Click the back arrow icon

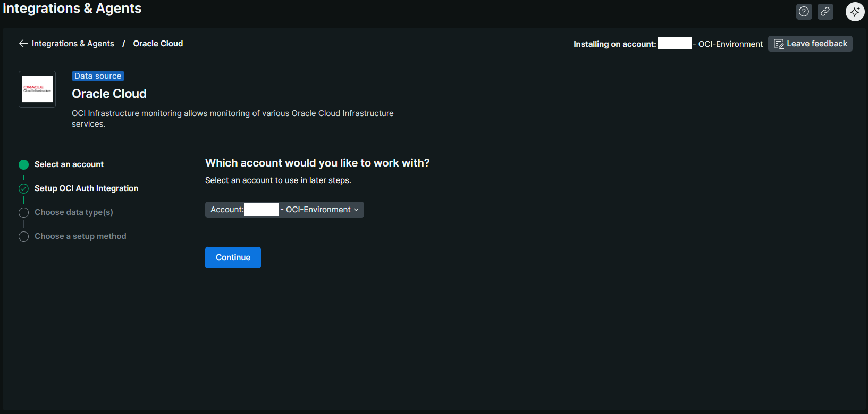23,44
